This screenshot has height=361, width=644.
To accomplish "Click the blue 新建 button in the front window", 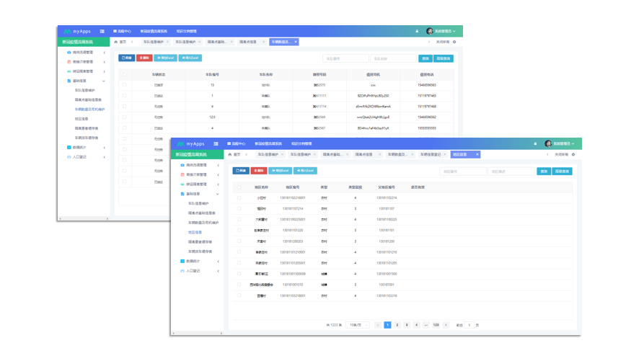I will click(x=240, y=171).
